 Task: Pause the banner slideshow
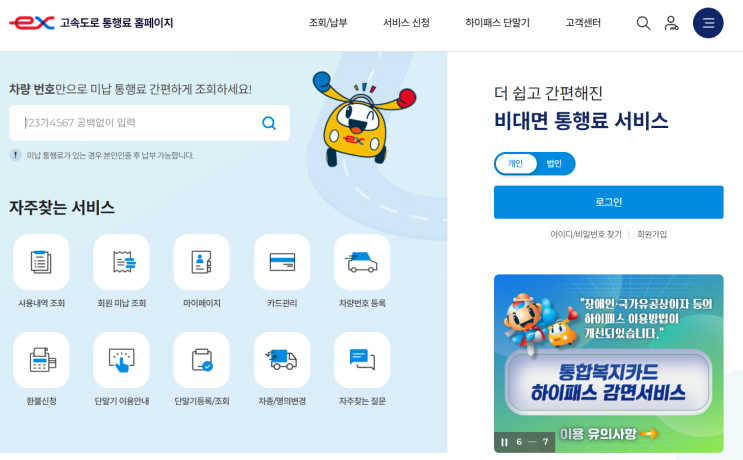click(504, 442)
